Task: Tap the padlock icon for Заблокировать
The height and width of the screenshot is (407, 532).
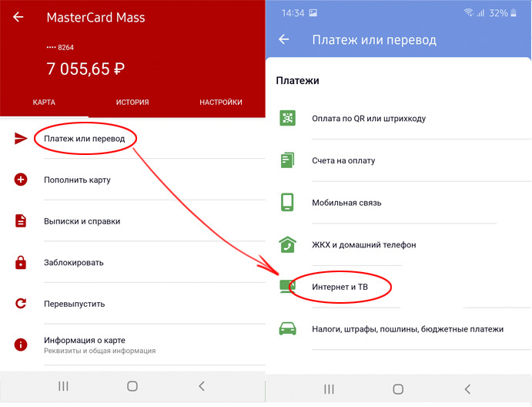Action: pyautogui.click(x=20, y=262)
